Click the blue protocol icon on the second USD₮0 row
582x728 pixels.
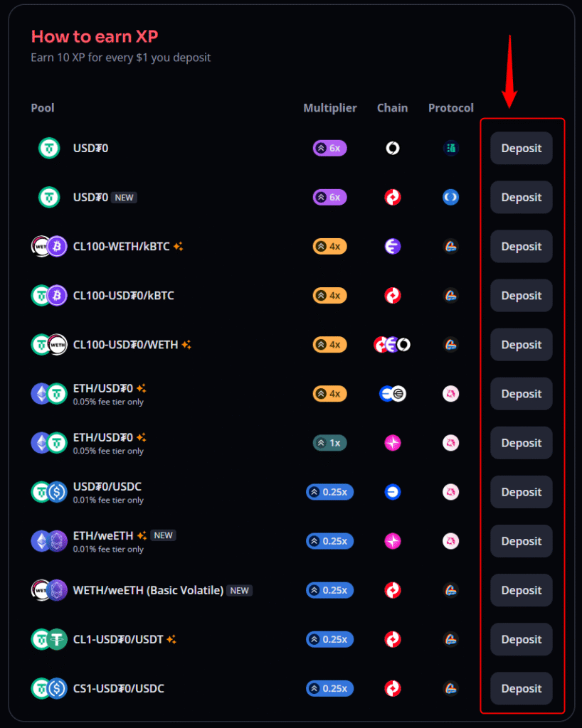coord(451,197)
